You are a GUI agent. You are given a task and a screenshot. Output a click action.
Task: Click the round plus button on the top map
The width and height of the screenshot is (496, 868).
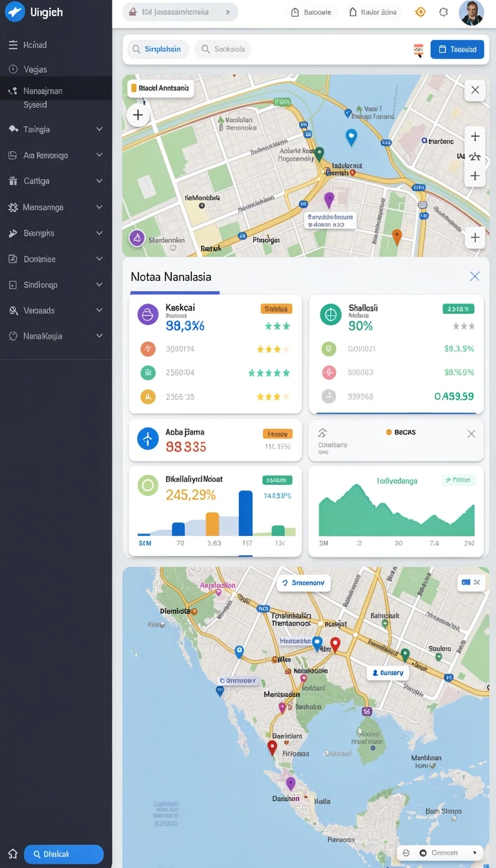pyautogui.click(x=138, y=116)
